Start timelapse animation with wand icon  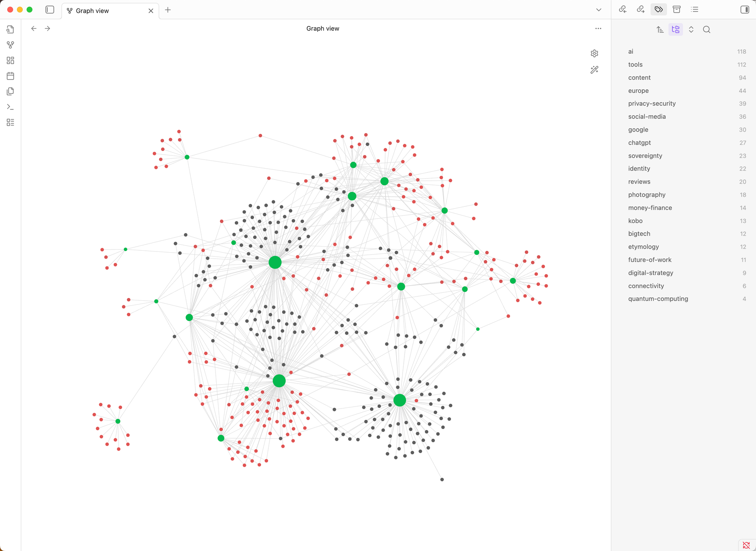point(594,70)
